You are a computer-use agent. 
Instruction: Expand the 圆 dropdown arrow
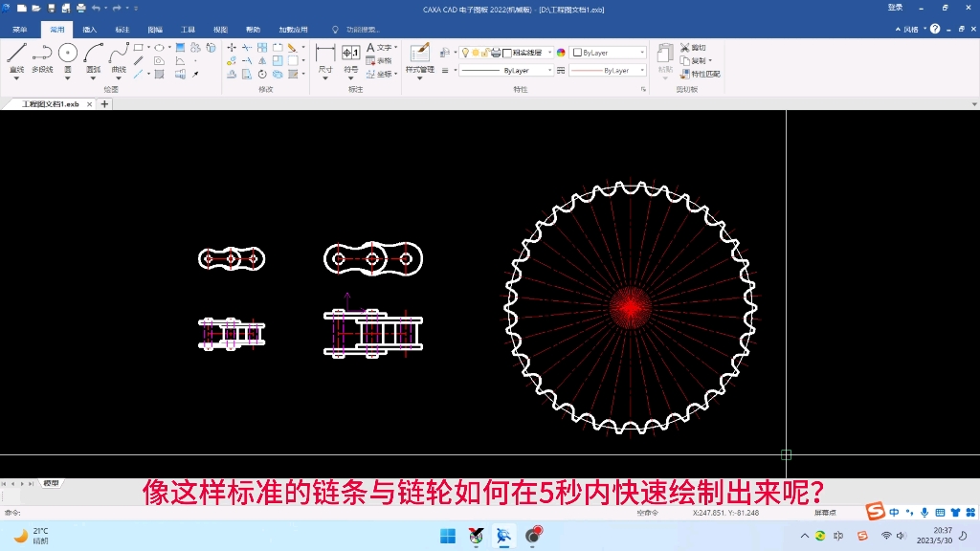tap(68, 78)
